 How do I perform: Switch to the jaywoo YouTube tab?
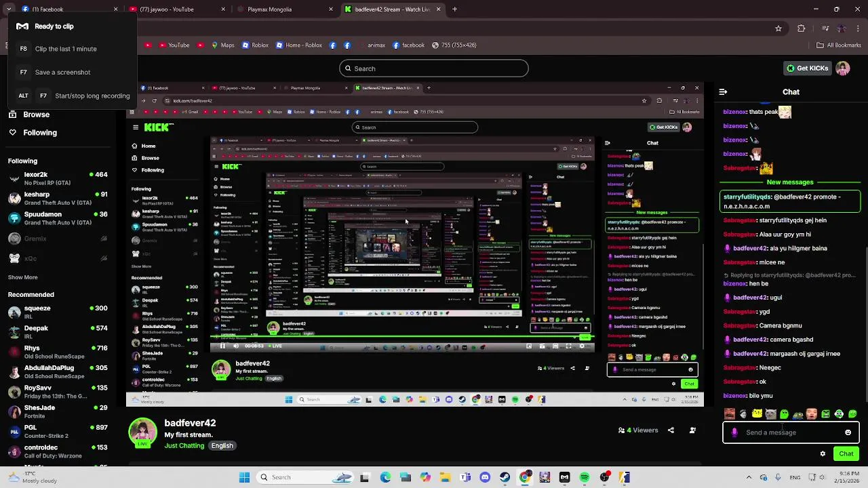(x=178, y=9)
